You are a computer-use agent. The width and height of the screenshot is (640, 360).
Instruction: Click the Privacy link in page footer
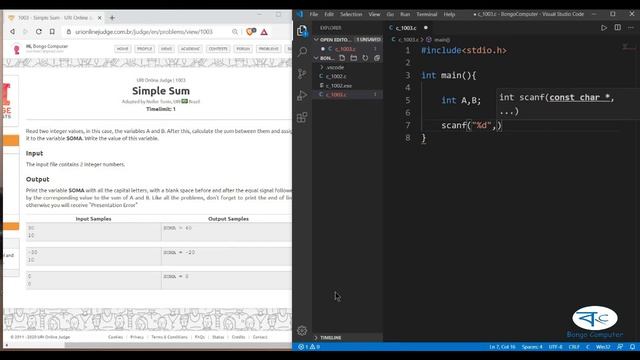pos(137,337)
